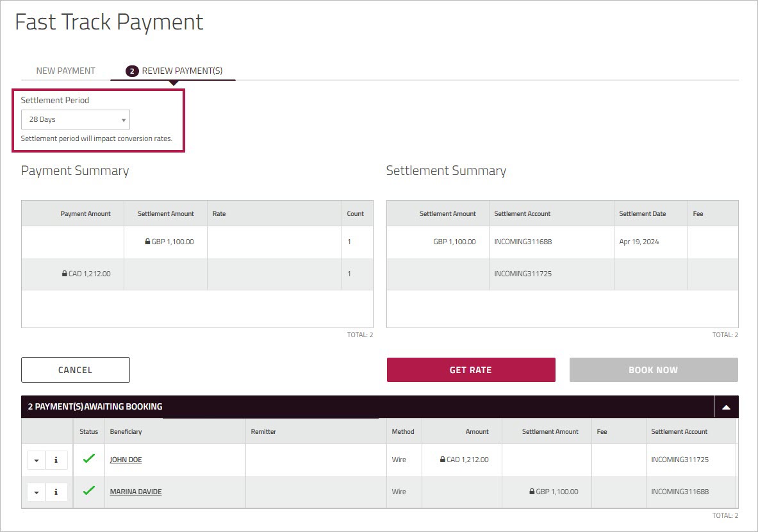This screenshot has height=532, width=758.
Task: Click INCOMING311725 in Settlement Summary
Action: (x=523, y=273)
